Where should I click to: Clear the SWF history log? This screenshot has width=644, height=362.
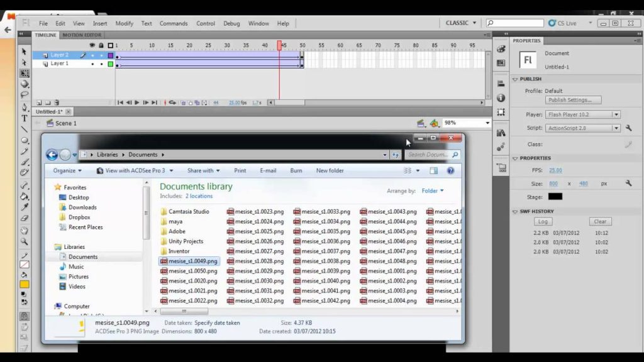click(600, 221)
